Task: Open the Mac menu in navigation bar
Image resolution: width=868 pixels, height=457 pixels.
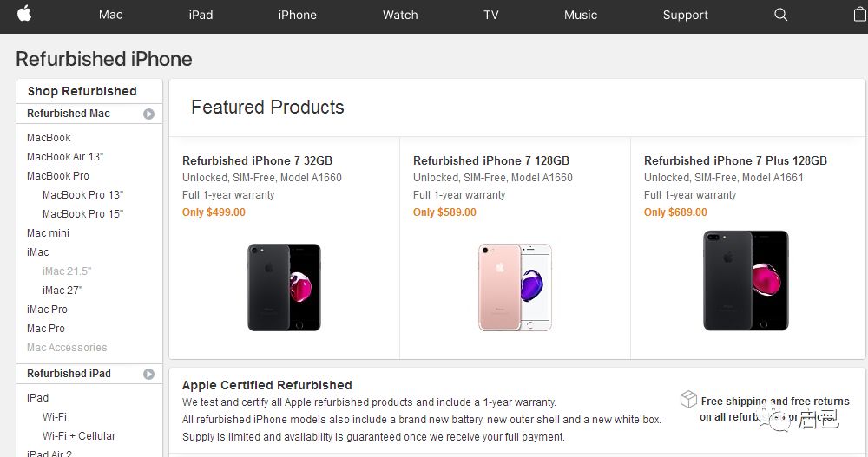Action: tap(110, 15)
